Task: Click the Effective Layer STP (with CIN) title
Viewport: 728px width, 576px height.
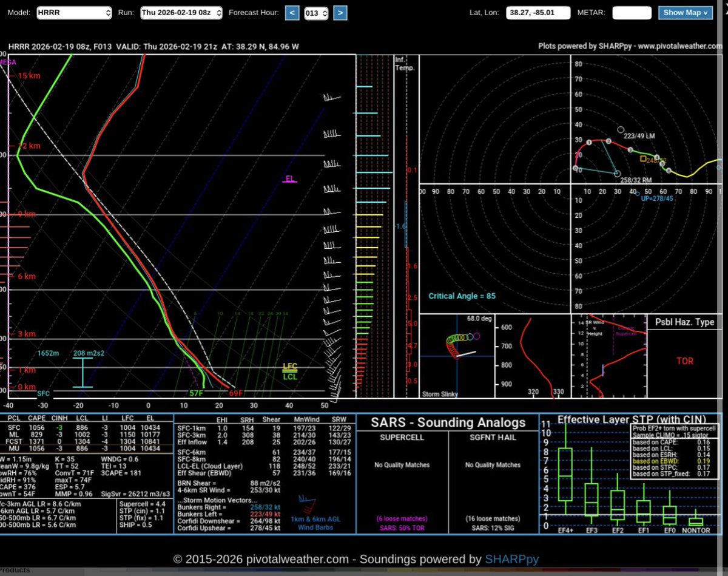Action: 630,419
